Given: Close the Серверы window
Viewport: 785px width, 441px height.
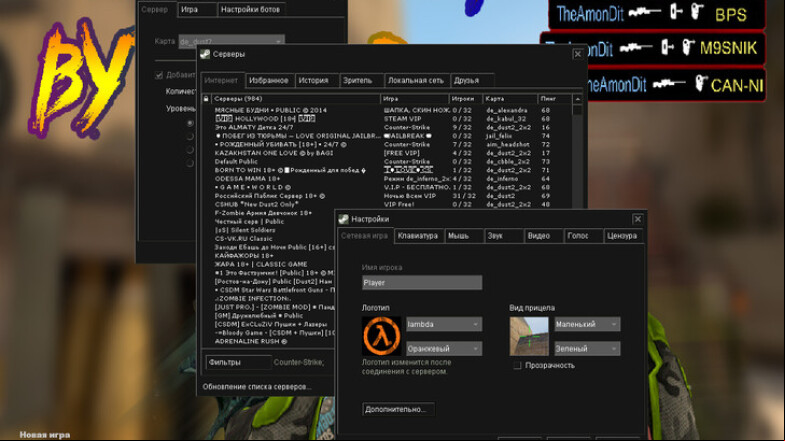Looking at the screenshot, I should point(578,54).
